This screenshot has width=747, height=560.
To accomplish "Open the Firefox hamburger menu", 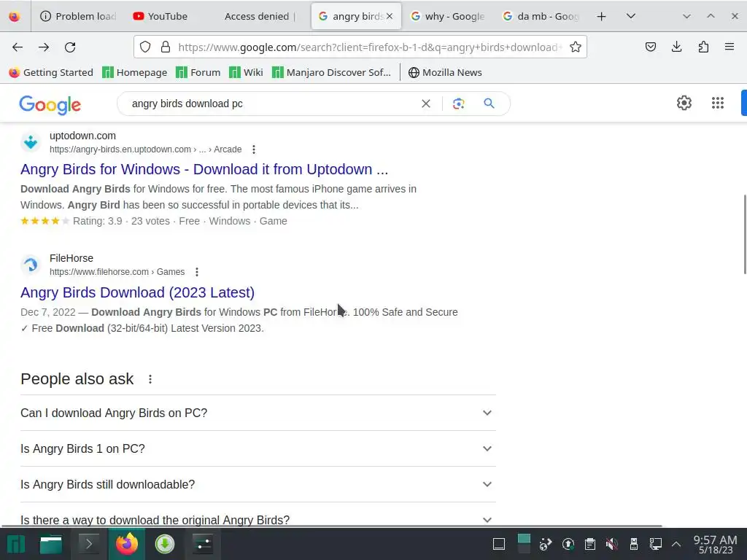I will 729,47.
